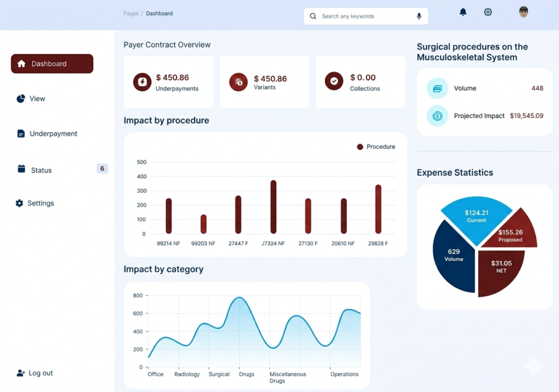The width and height of the screenshot is (559, 392).
Task: Click the Variants money icon
Action: (x=239, y=82)
